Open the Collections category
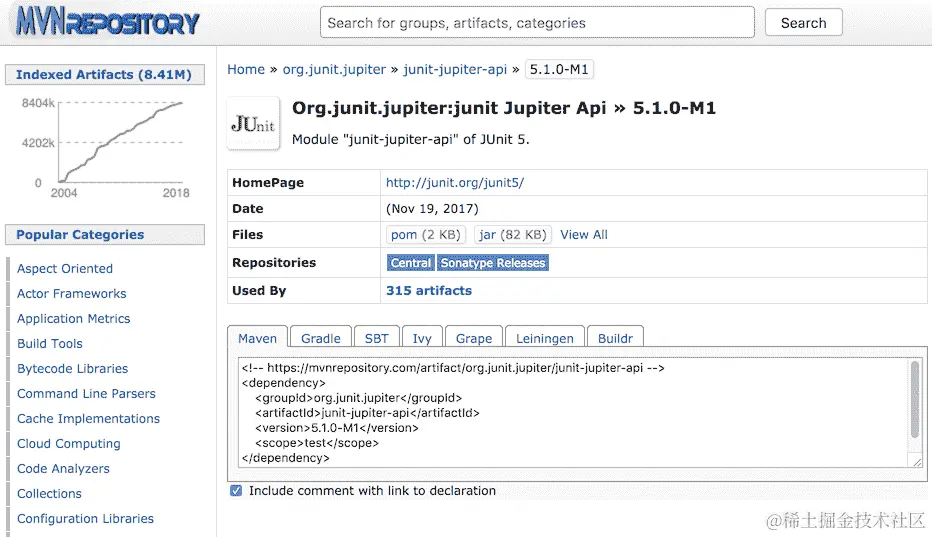The image size is (932, 537). click(49, 493)
